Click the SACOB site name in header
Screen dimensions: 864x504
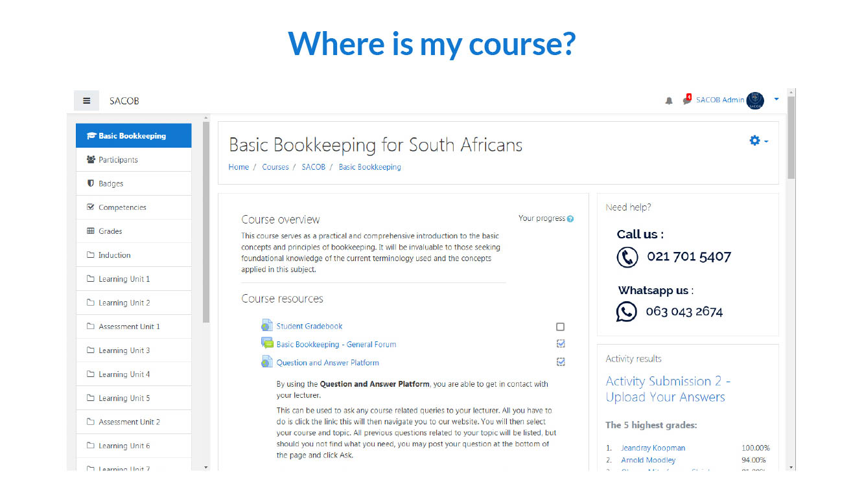click(x=124, y=101)
